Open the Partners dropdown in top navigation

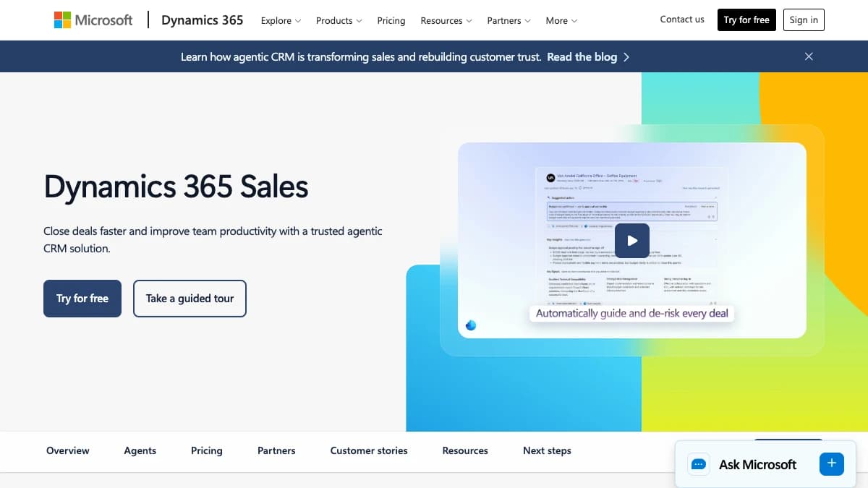click(509, 20)
